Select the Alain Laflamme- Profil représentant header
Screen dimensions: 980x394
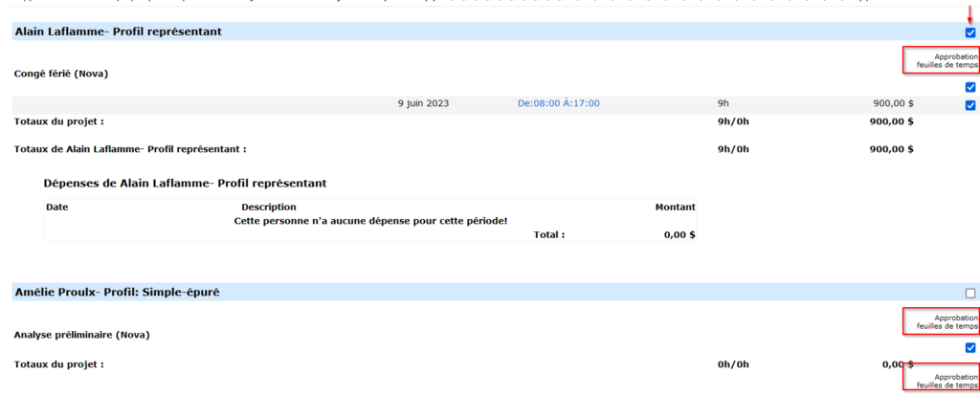(x=119, y=33)
